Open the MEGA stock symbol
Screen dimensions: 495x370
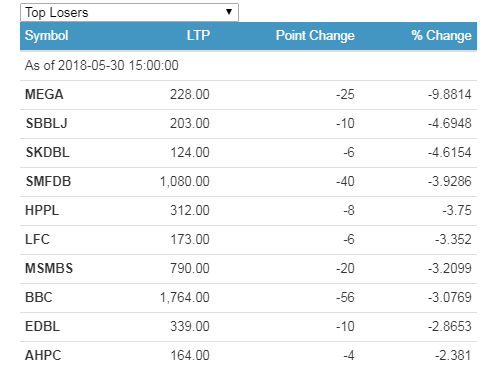click(x=44, y=94)
